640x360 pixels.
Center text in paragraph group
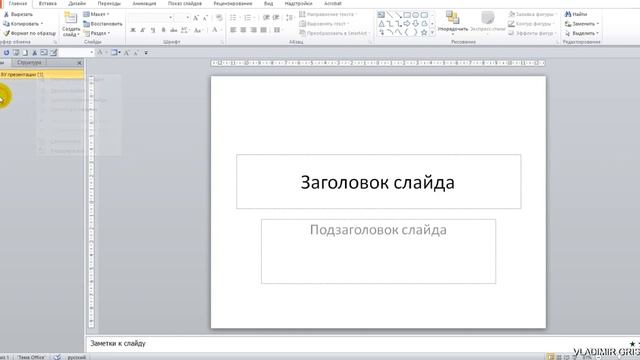[x=243, y=30]
